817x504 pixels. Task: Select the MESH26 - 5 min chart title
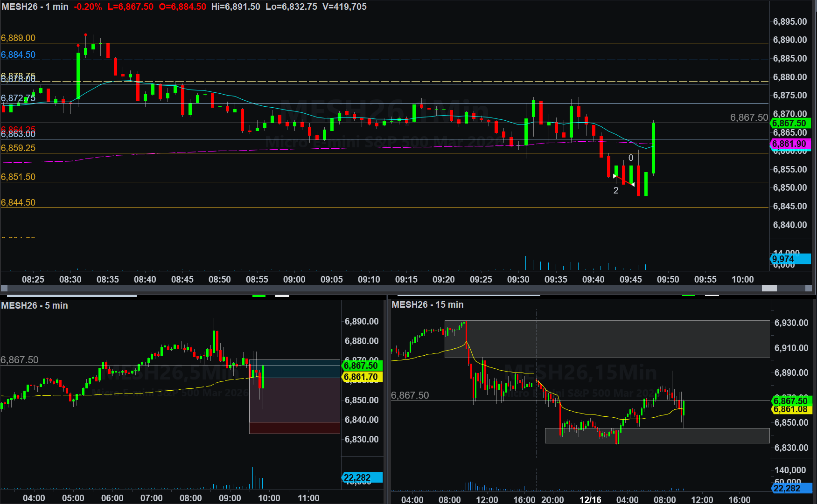tap(35, 305)
